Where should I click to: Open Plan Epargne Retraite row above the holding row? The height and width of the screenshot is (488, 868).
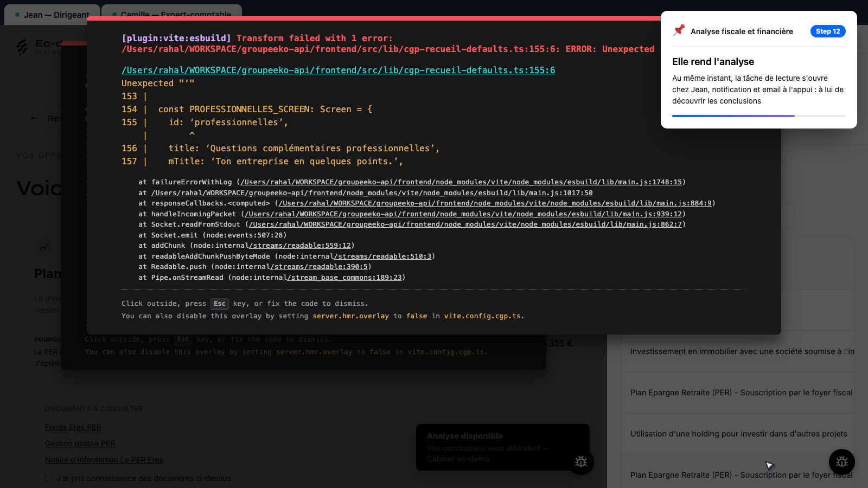point(738,393)
